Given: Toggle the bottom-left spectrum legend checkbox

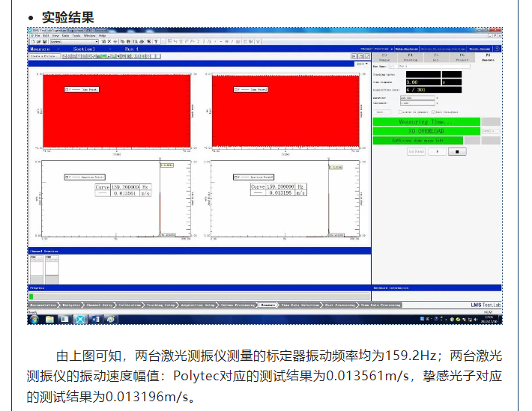Looking at the screenshot, I should 67,177.
